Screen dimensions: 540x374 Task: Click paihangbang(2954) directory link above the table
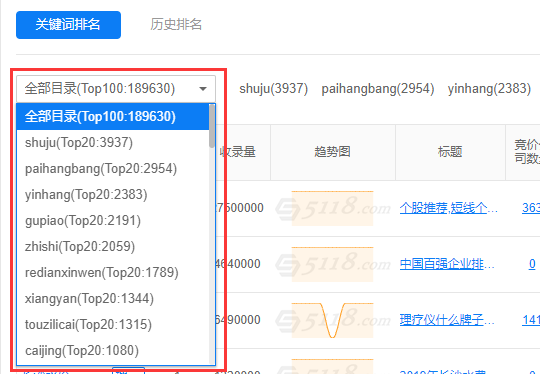point(377,89)
